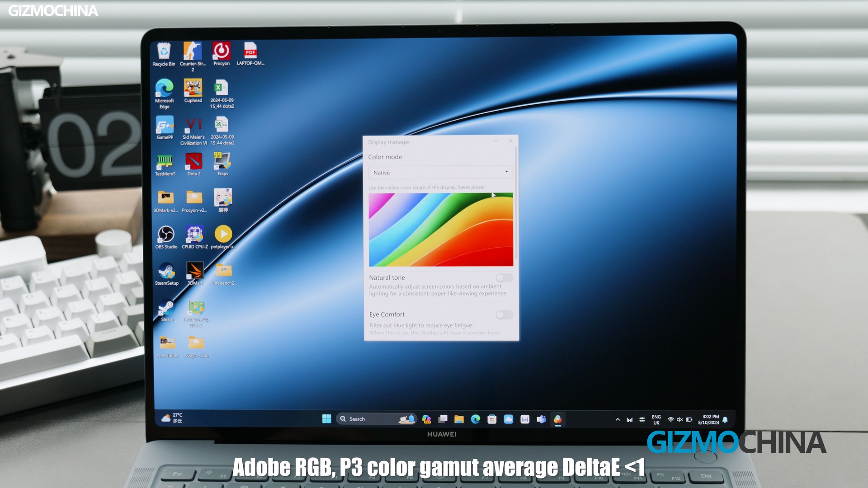Viewport: 868px width, 488px height.
Task: Select the Fraps desktop icon
Action: pos(222,164)
